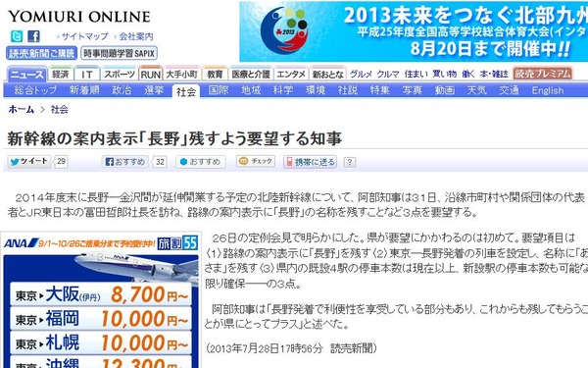Click the Facebook おすすめ button
This screenshot has height=368, width=588.
click(125, 162)
